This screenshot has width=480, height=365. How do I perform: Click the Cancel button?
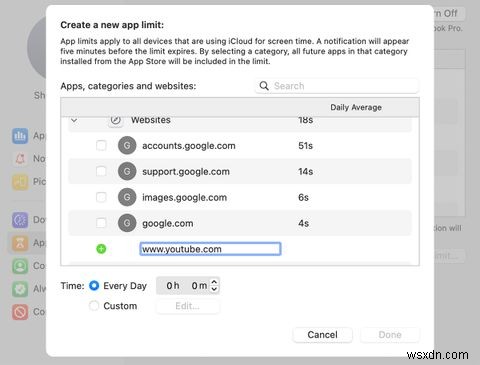point(322,335)
